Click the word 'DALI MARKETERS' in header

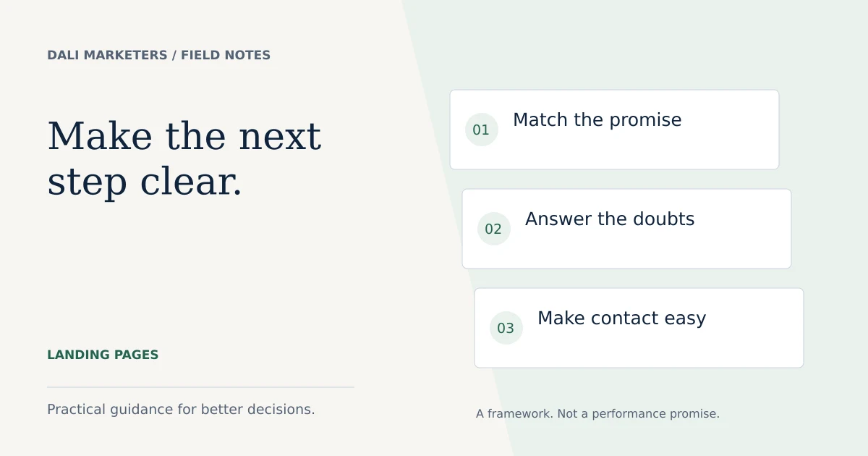point(107,55)
